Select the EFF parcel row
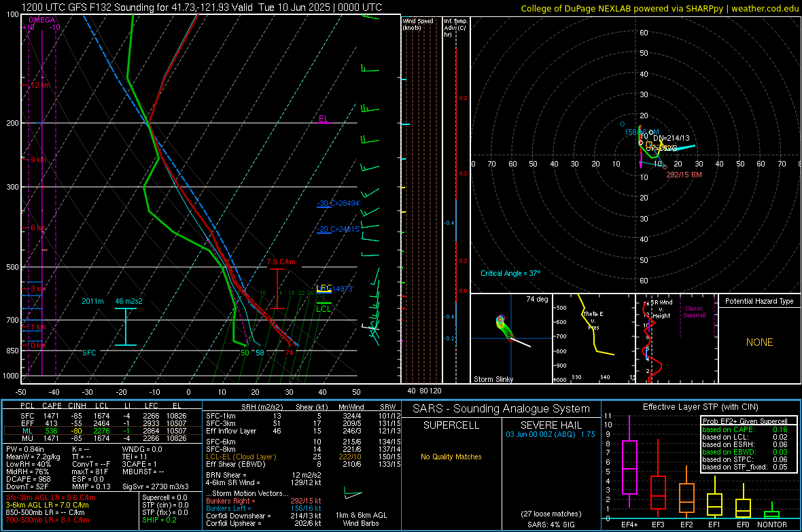 coord(103,423)
